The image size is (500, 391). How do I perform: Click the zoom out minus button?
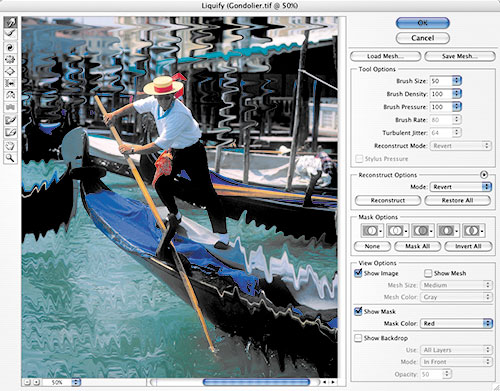point(28,382)
